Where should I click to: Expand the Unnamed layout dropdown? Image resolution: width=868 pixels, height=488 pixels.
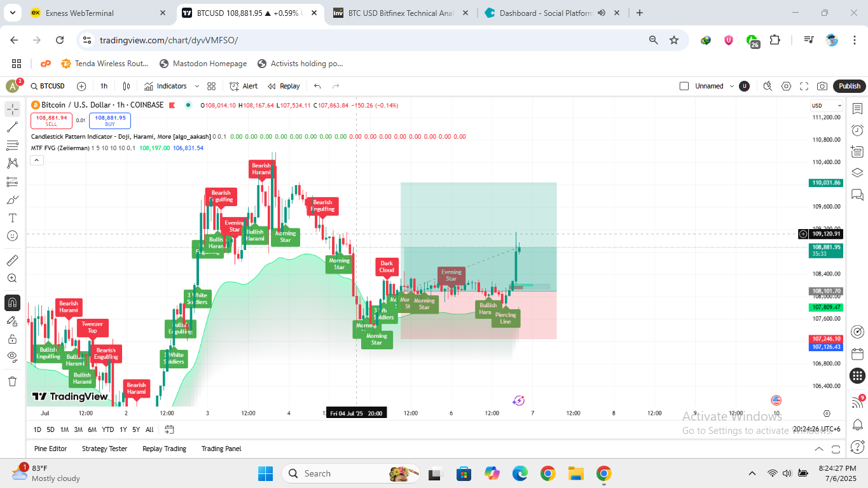coord(731,86)
